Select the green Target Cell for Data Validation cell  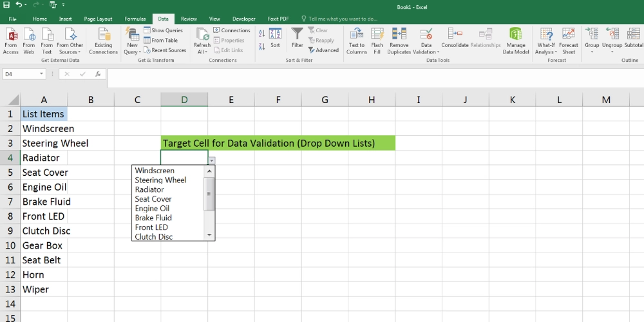[278, 144]
